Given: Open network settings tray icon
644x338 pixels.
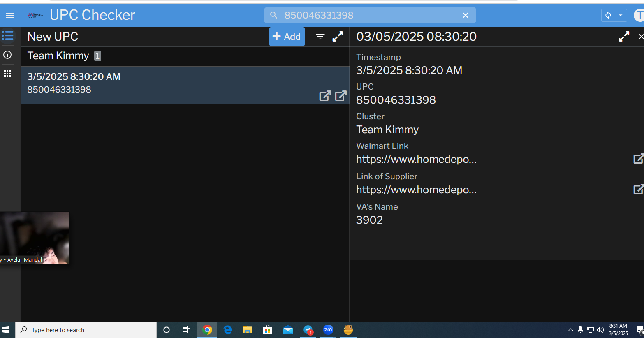Looking at the screenshot, I should (x=591, y=330).
